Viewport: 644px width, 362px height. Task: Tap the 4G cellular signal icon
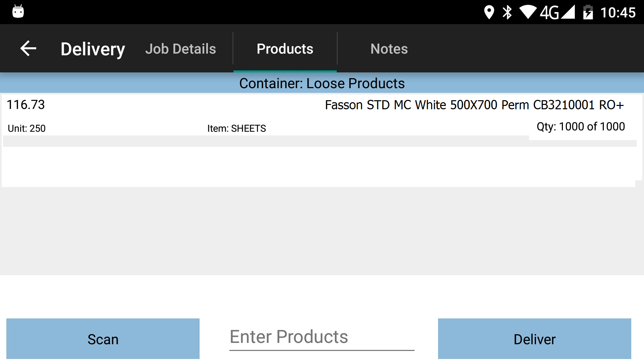pos(557,12)
